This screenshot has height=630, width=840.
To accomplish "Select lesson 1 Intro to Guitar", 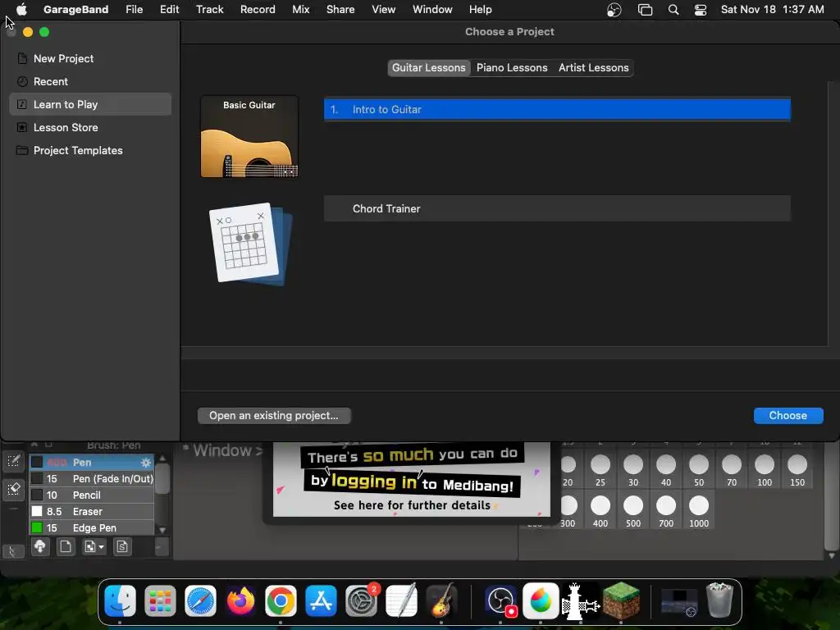I will click(557, 109).
